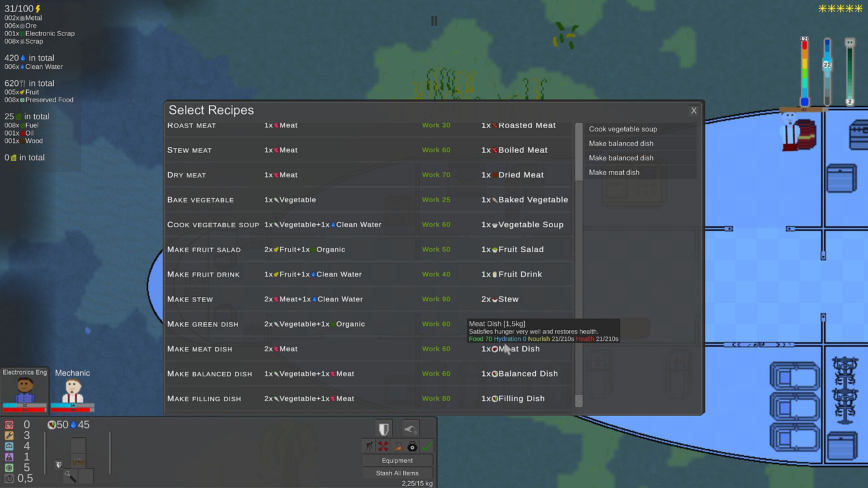Click the red crosshair combat icon

(383, 446)
